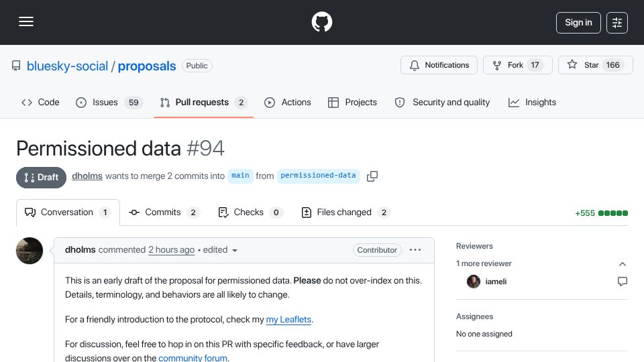The width and height of the screenshot is (644, 362).
Task: Click the Draft status badge
Action: point(41,177)
